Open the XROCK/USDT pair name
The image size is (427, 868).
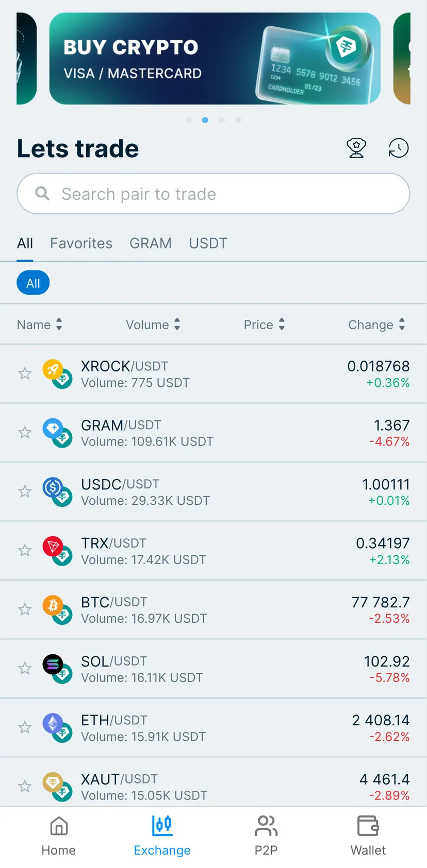click(x=125, y=366)
